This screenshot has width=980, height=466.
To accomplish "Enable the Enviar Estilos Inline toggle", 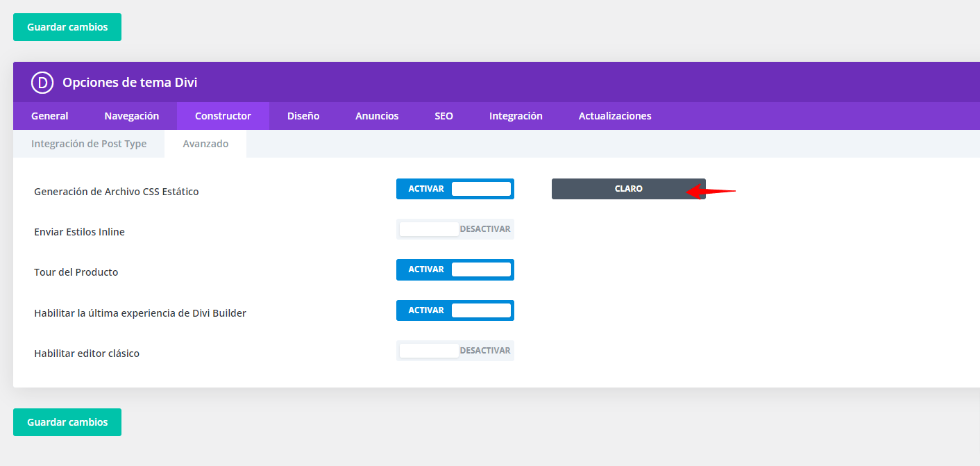I will pyautogui.click(x=455, y=229).
